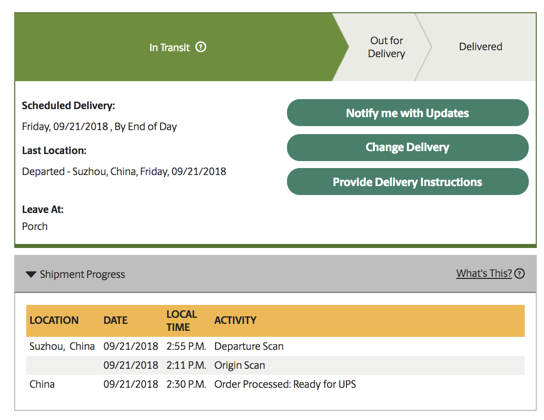Select the In Transit progress step
The height and width of the screenshot is (420, 544).
(x=169, y=47)
